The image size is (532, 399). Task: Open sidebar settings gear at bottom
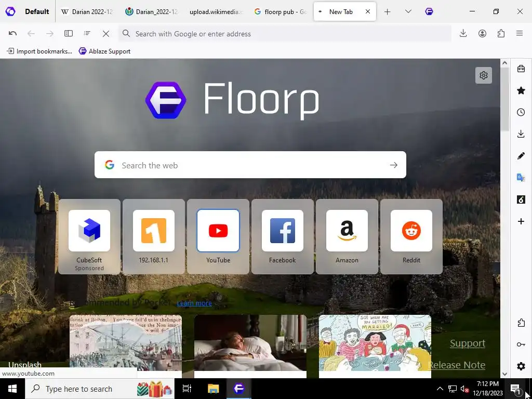[521, 366]
